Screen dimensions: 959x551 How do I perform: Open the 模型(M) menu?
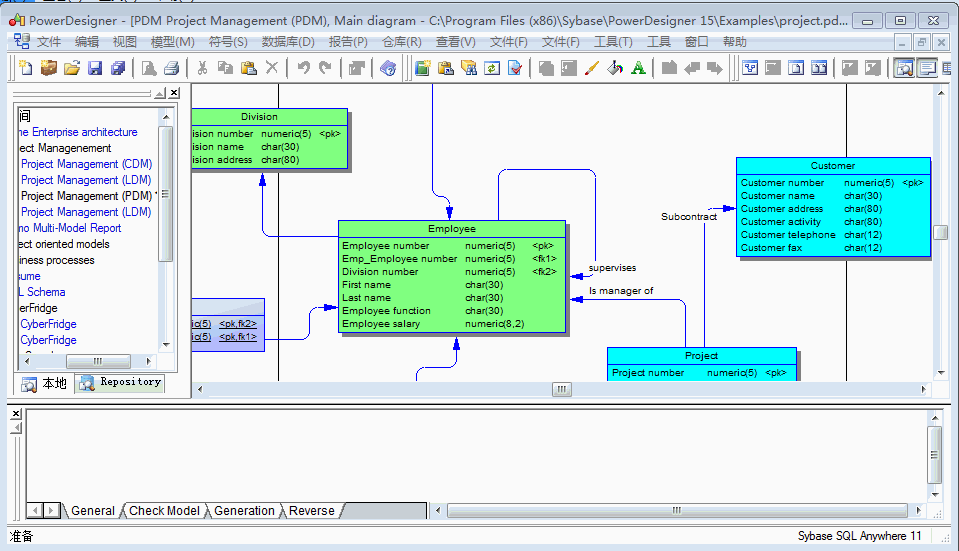(172, 42)
